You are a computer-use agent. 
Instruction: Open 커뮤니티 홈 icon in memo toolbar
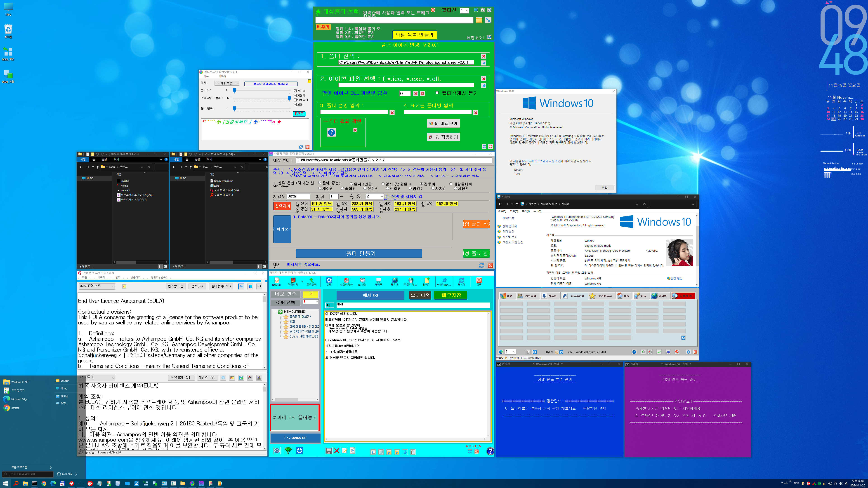click(410, 282)
